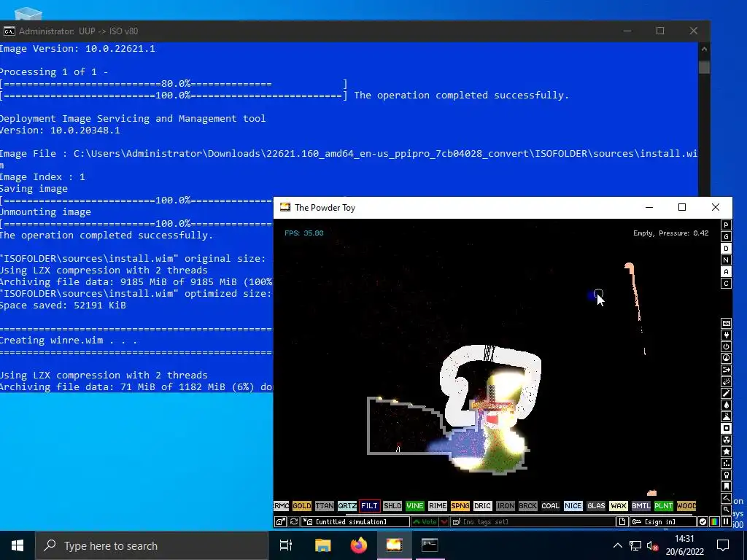Reload the simulation with the refresh icon

[x=294, y=522]
